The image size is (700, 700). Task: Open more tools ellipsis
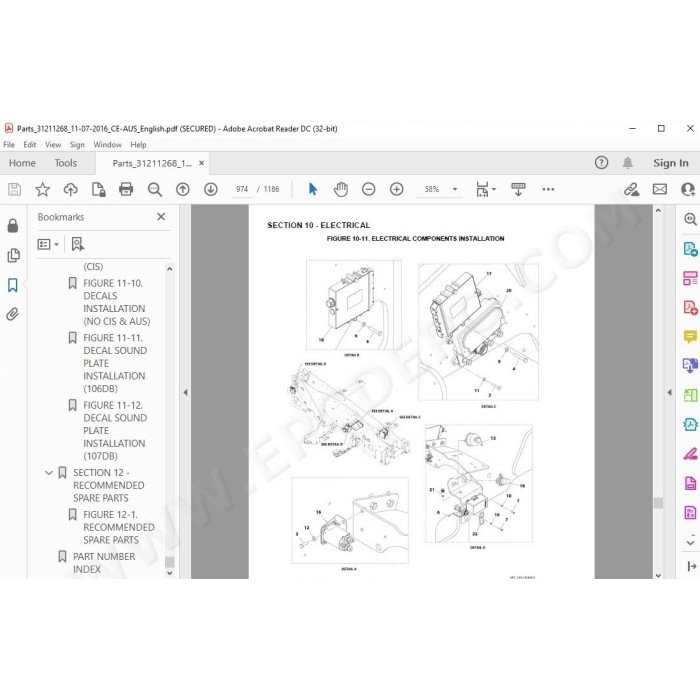(x=548, y=189)
